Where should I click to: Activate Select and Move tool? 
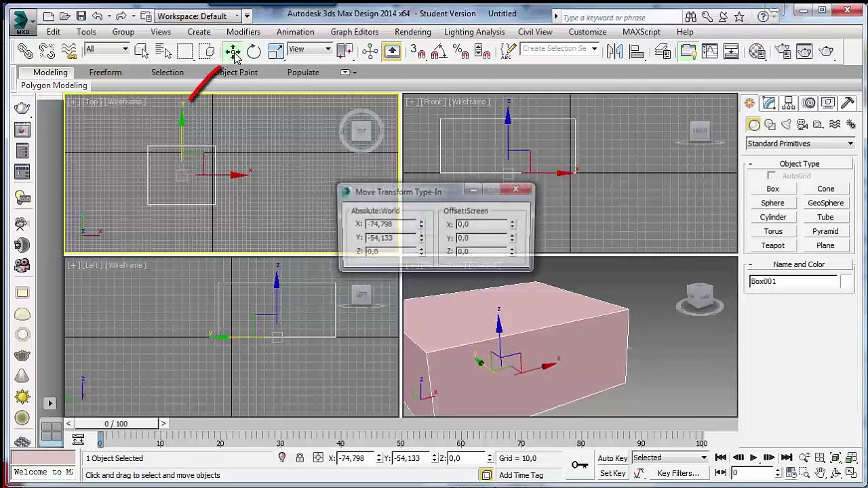point(233,51)
